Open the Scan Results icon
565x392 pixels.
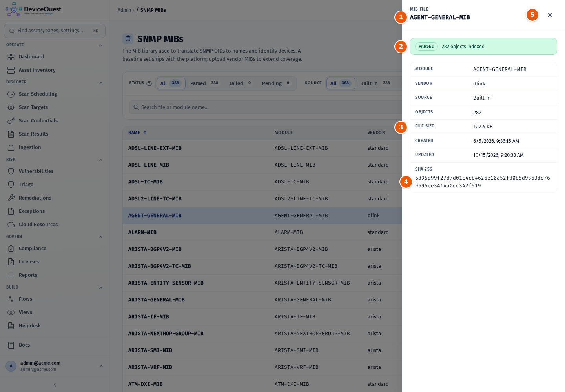[11, 134]
